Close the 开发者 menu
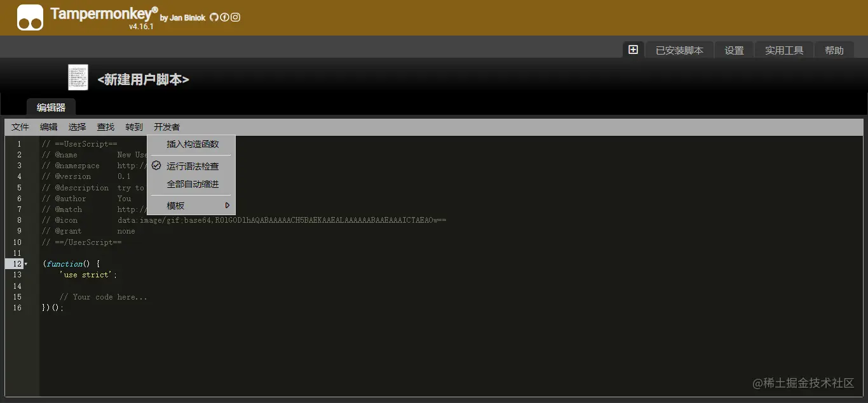868x403 pixels. point(166,127)
